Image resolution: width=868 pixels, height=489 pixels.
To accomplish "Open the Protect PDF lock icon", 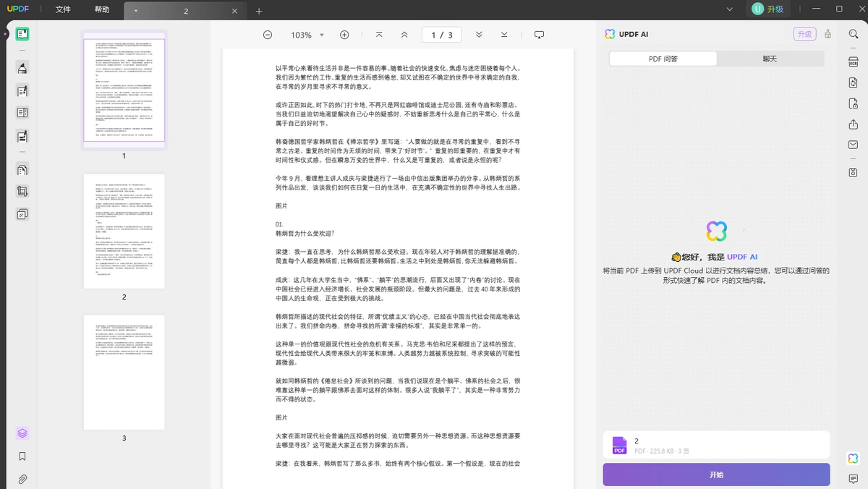I will (x=854, y=103).
